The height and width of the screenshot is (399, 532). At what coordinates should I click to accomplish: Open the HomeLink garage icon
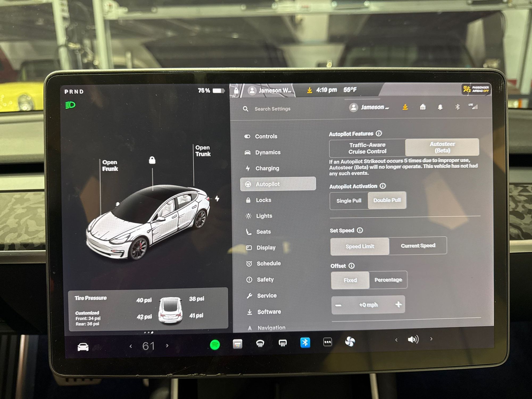pos(423,107)
